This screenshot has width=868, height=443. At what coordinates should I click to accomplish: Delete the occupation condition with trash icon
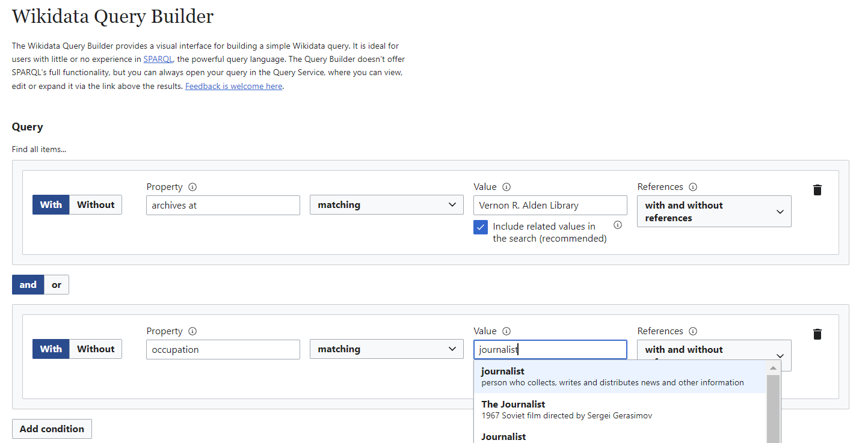click(817, 334)
